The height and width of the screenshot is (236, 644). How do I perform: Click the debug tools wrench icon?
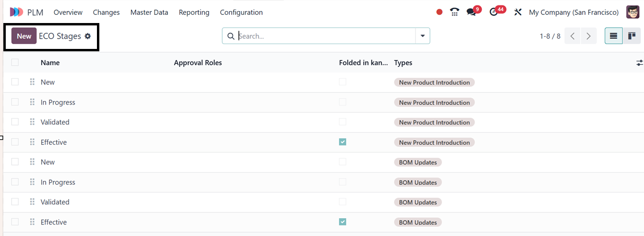click(x=518, y=12)
